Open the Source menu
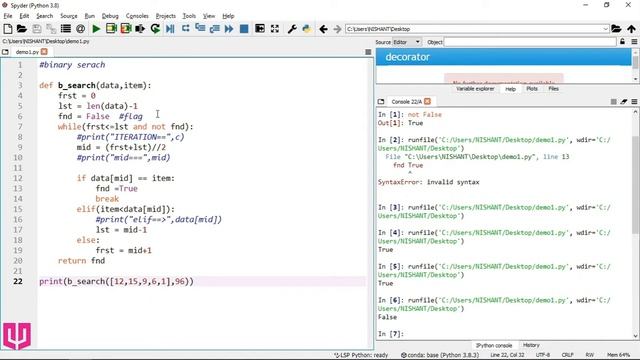The width and height of the screenshot is (640, 360). coord(69,16)
